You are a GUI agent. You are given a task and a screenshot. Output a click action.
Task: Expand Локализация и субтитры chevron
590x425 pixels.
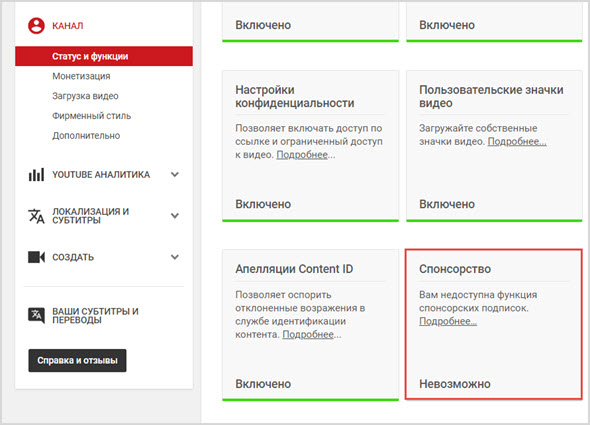click(x=175, y=216)
